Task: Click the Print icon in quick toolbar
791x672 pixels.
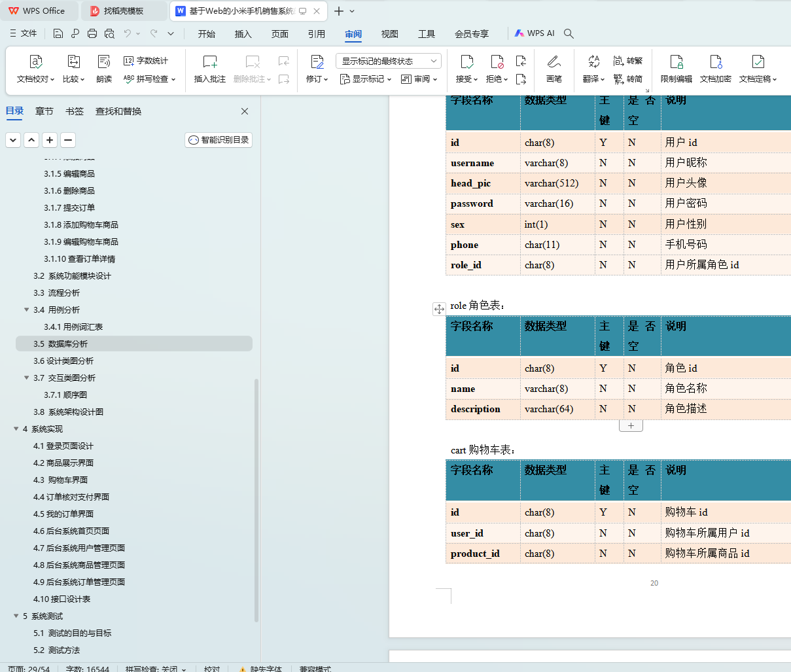Action: tap(92, 33)
